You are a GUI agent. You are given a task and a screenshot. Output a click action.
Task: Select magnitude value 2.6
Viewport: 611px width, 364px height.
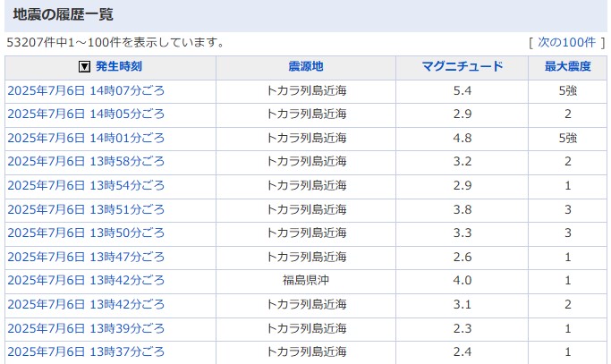click(462, 258)
